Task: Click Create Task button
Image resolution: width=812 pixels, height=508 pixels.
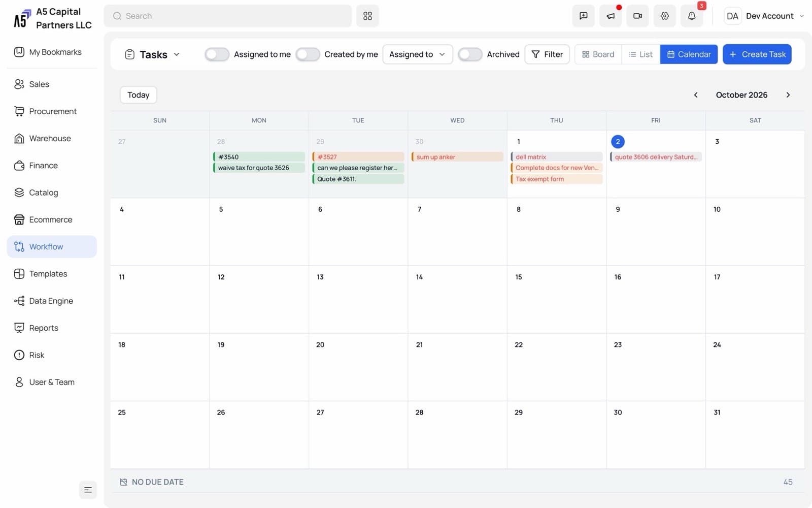Action: (x=757, y=54)
